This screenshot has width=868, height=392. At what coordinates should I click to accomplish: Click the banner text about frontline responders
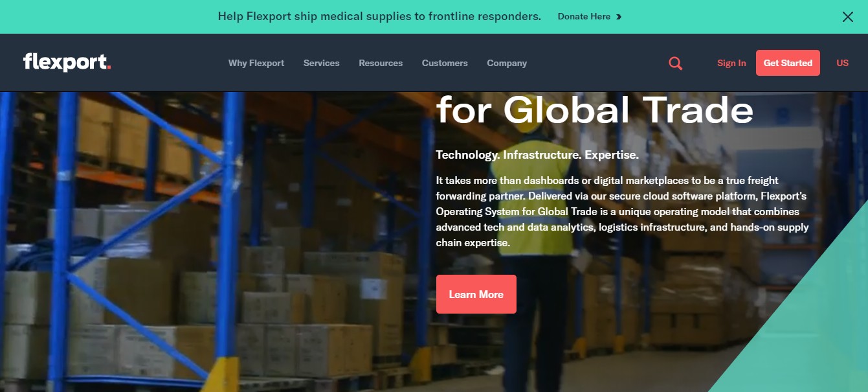(x=379, y=17)
